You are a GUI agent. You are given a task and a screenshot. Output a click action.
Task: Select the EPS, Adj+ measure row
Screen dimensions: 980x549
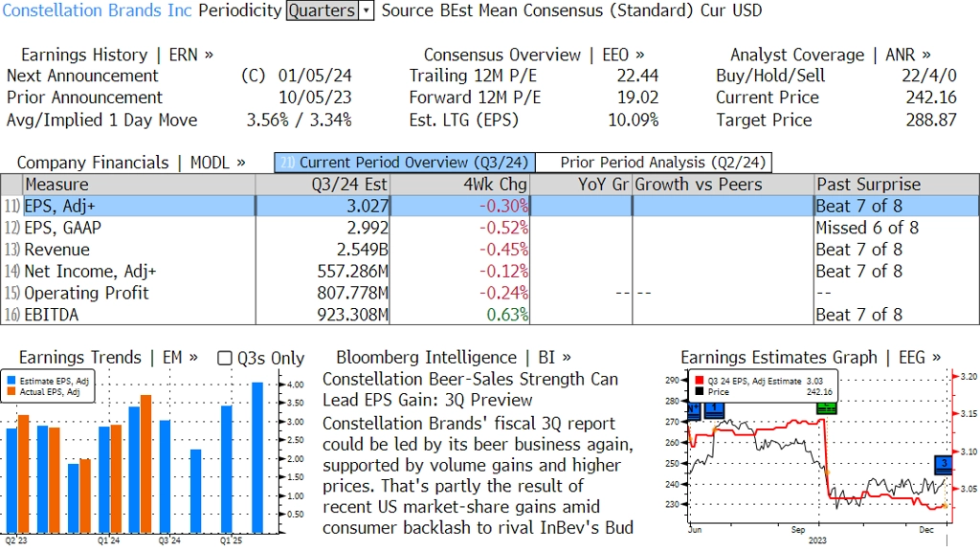490,206
